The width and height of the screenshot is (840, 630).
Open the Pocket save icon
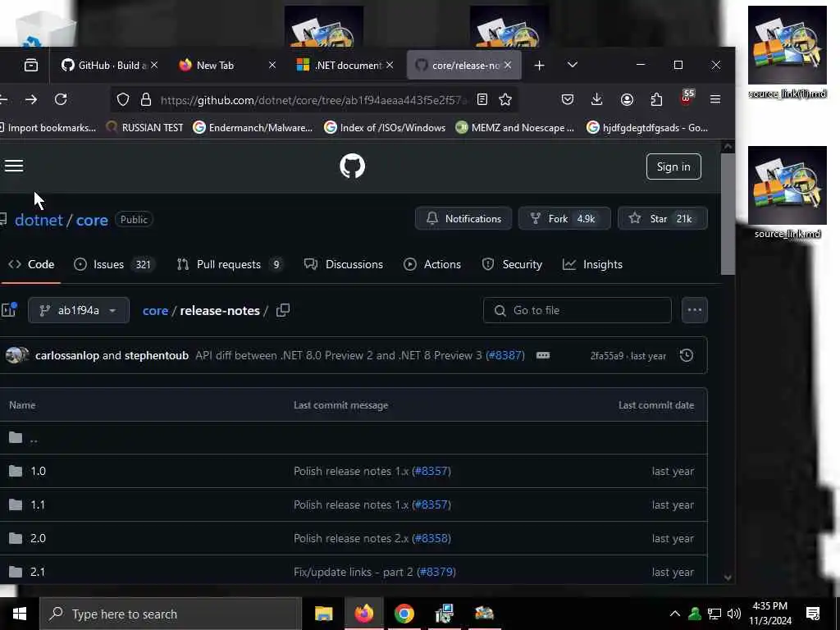click(x=568, y=99)
